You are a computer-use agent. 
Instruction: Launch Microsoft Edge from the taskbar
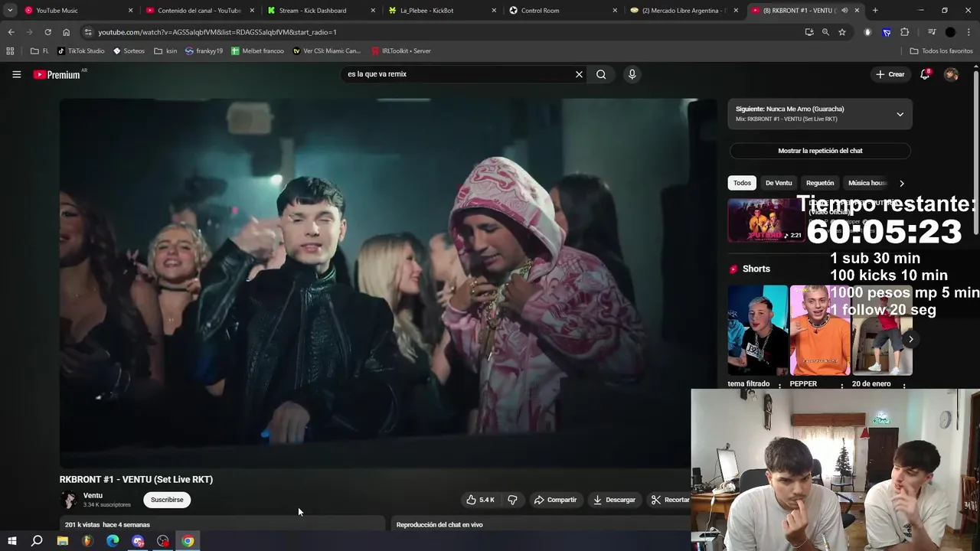[113, 541]
